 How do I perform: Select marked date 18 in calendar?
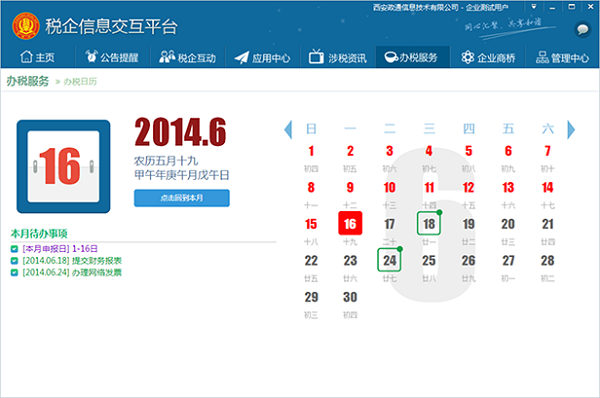pos(429,223)
